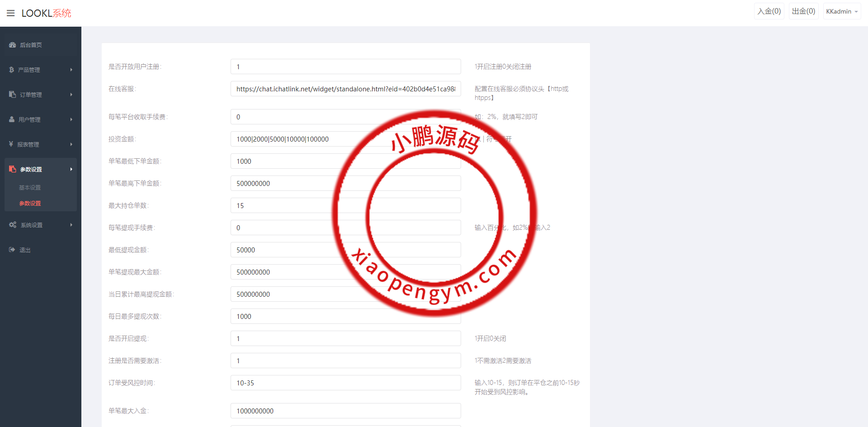Open the KKadmin account dropdown
This screenshot has width=868, height=427.
[x=841, y=11]
